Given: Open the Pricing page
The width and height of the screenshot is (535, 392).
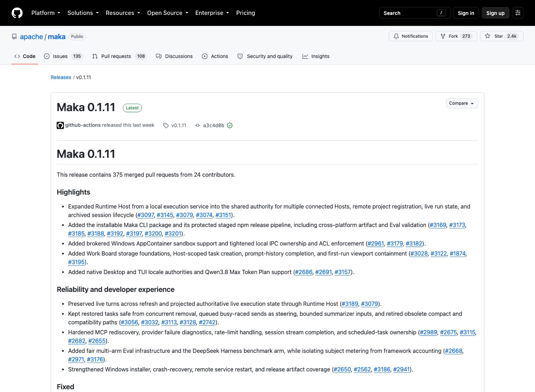Looking at the screenshot, I should (246, 13).
